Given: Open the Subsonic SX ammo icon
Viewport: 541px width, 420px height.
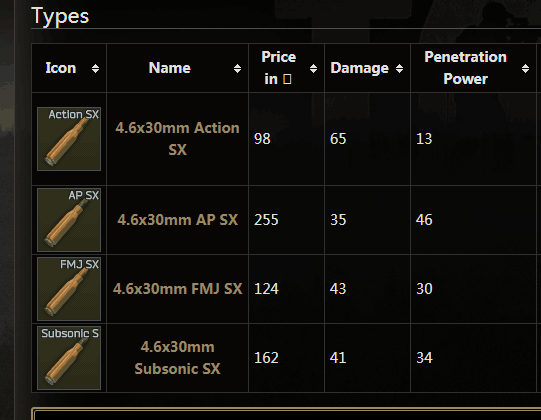Looking at the screenshot, I should click(69, 358).
